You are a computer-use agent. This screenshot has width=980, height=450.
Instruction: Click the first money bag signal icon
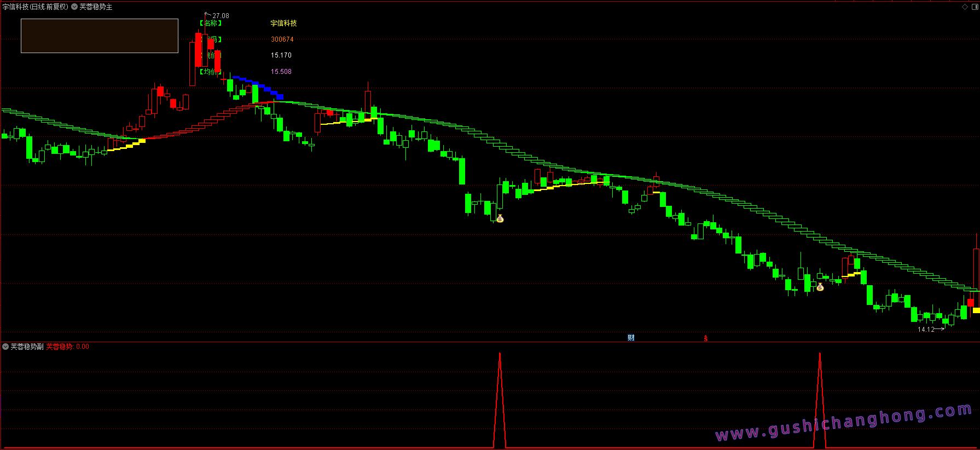pyautogui.click(x=500, y=218)
